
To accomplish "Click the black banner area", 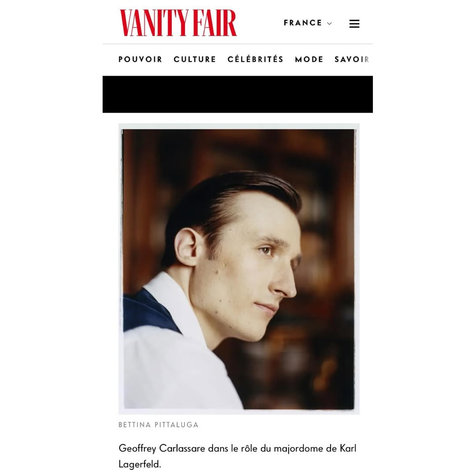I will click(x=238, y=94).
